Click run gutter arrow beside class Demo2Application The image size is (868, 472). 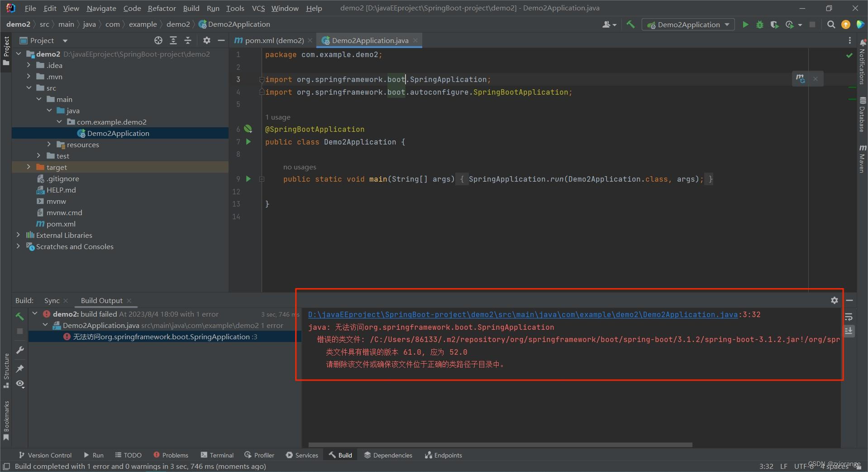(248, 141)
